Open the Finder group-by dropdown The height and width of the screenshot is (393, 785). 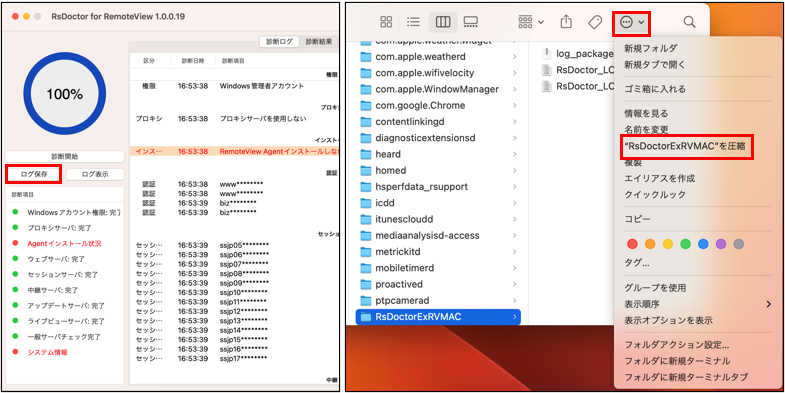[531, 22]
